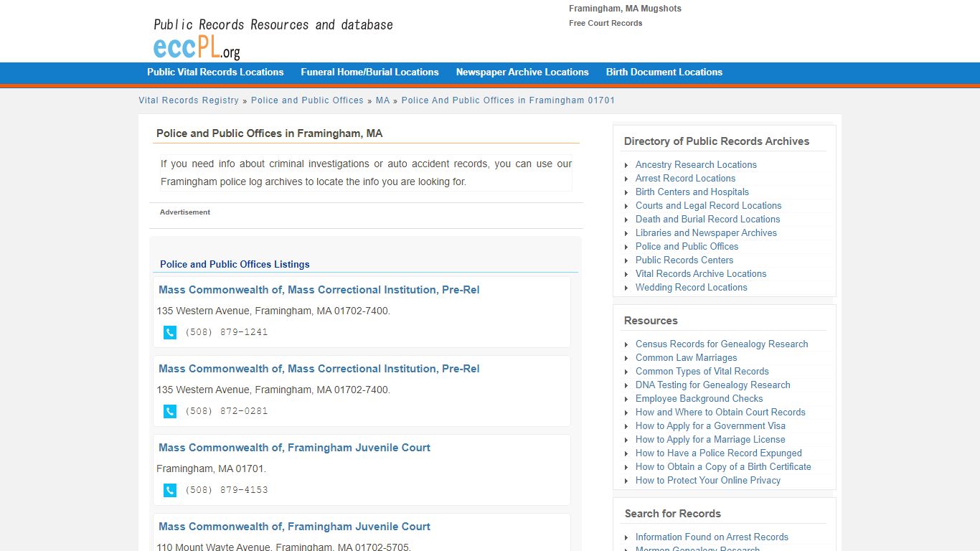Click the eccPL.org site logo
Viewport: 980px width, 551px height.
pyautogui.click(x=197, y=47)
